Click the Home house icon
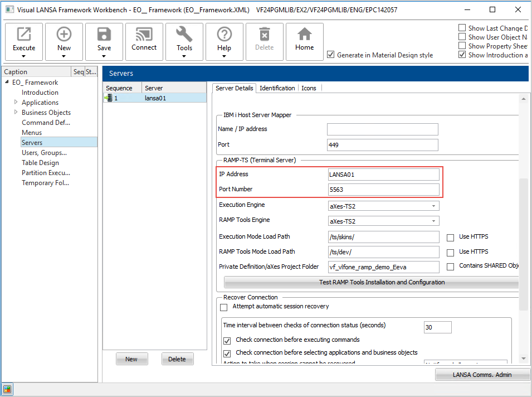The image size is (532, 397). (304, 35)
